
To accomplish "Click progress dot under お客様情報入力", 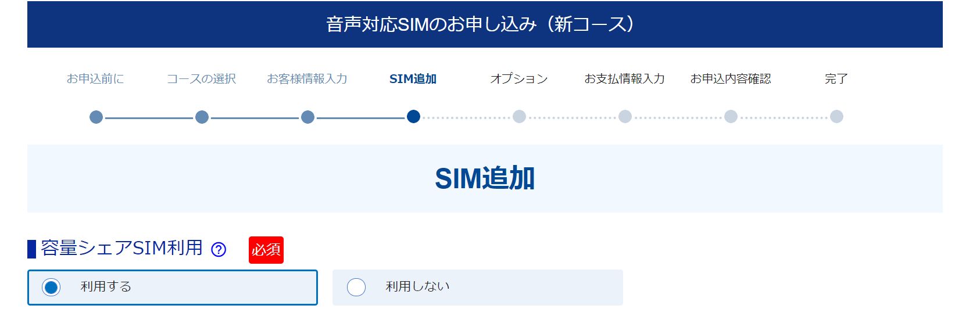I will click(x=307, y=117).
